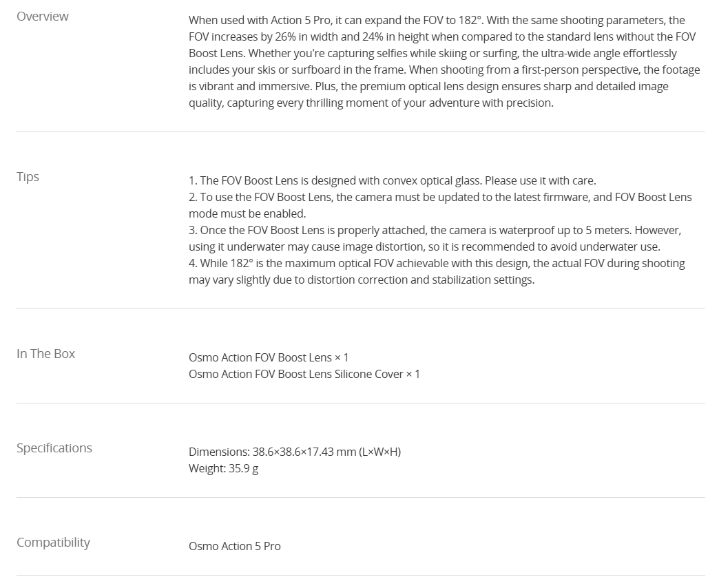The width and height of the screenshot is (719, 588).
Task: Click the Osmo Action 5 Pro compatibility text
Action: click(x=235, y=546)
